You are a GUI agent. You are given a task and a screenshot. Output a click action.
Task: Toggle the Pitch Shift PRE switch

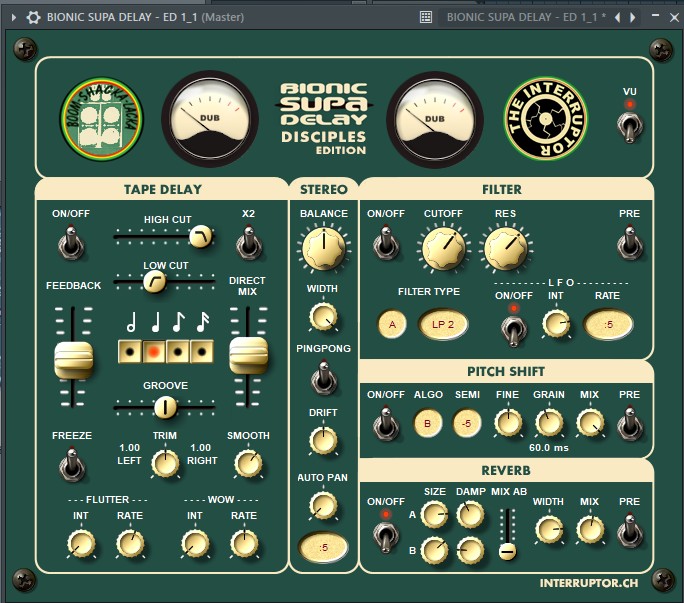click(629, 423)
